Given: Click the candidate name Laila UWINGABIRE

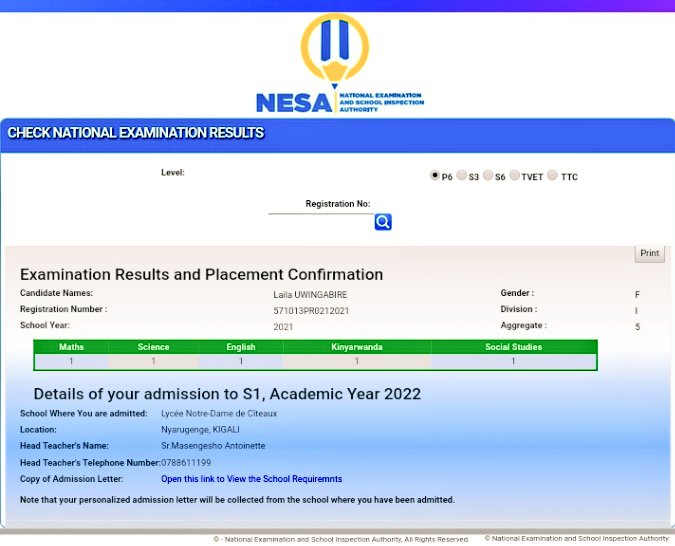Looking at the screenshot, I should tap(310, 295).
